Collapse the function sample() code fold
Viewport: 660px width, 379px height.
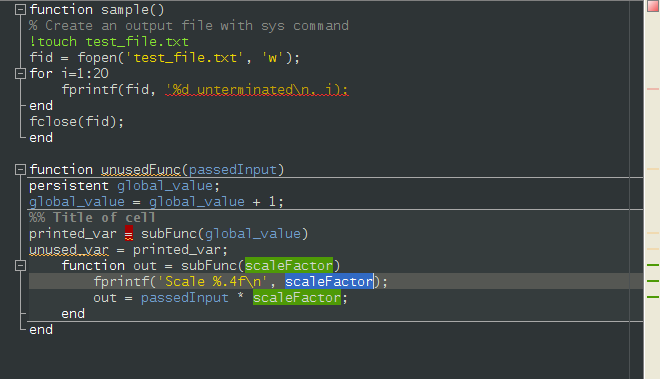click(20, 10)
